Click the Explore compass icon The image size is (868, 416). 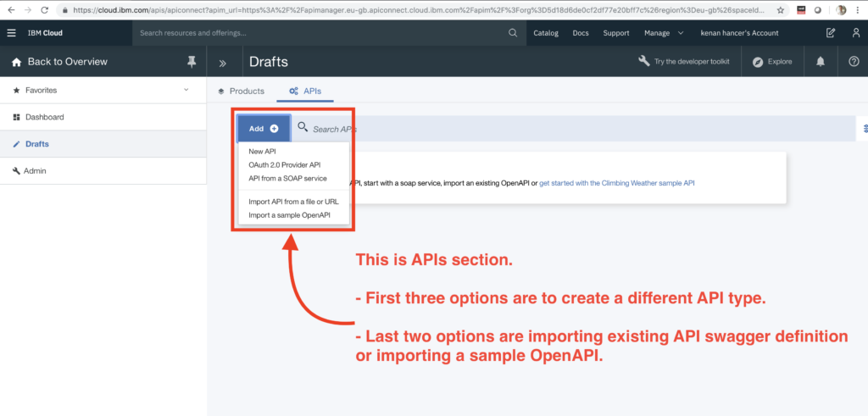[x=758, y=62]
